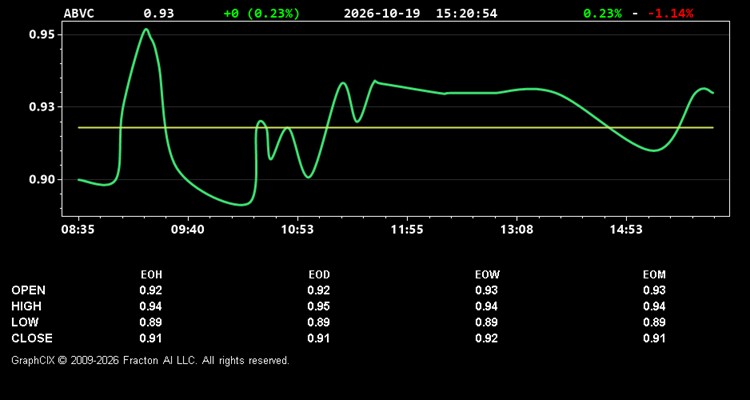Image resolution: width=750 pixels, height=400 pixels.
Task: Click the time 15:20:54
Action: click(466, 13)
